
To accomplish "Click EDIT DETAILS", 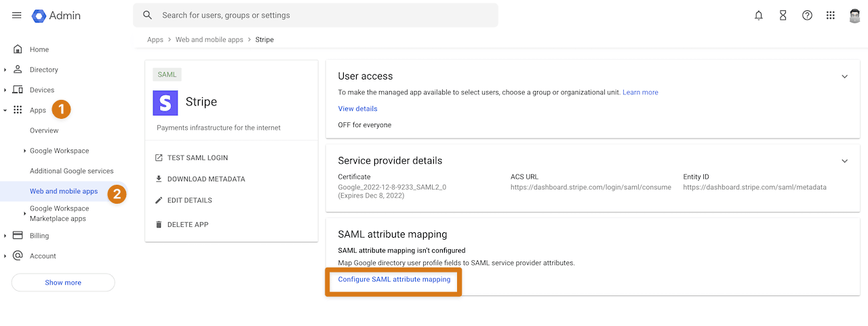I will 190,200.
